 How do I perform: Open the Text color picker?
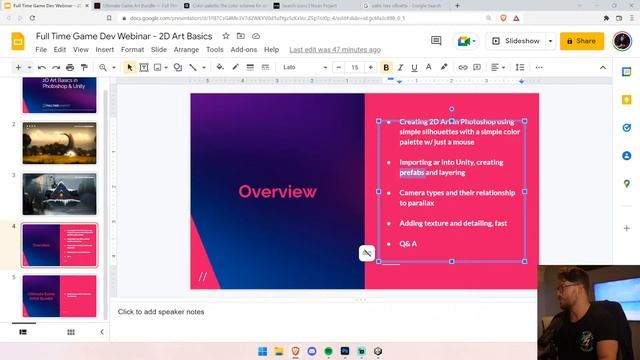429,67
